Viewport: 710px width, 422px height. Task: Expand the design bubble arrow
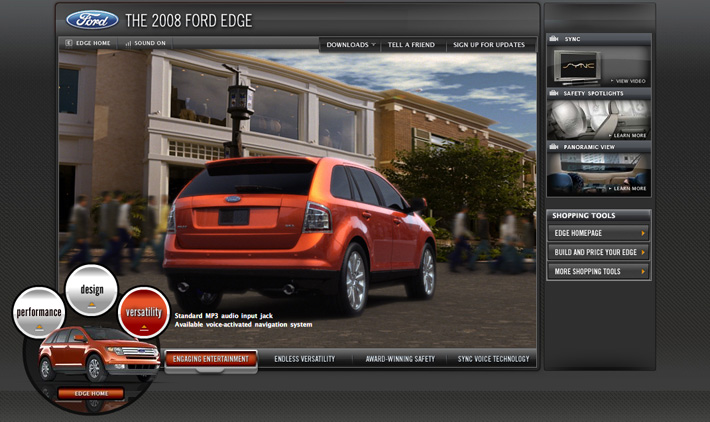point(92,305)
